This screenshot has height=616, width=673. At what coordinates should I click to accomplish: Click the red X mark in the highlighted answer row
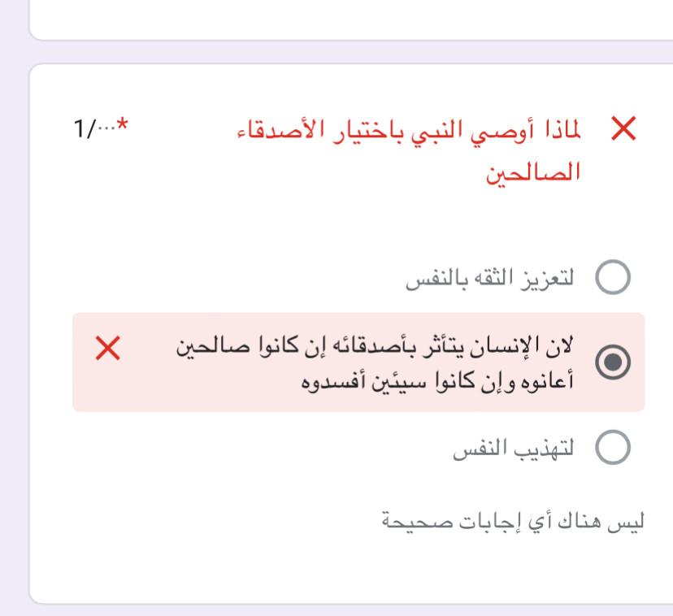click(108, 349)
